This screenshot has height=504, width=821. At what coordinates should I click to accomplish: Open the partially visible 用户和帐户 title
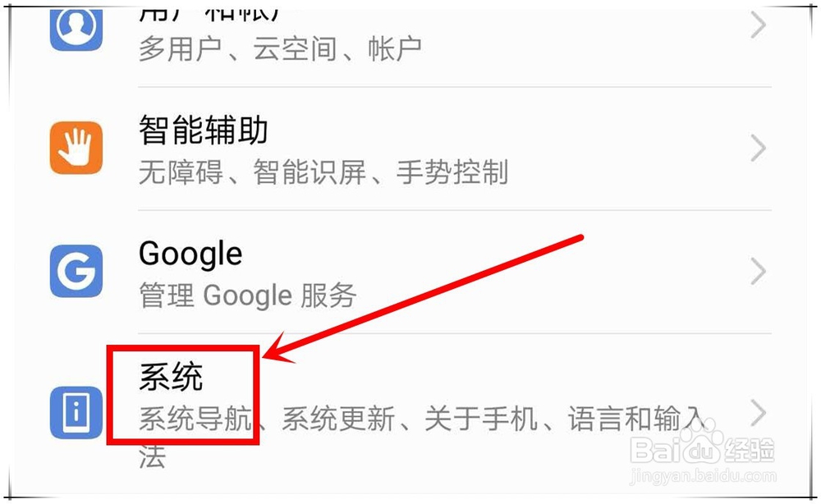click(x=209, y=13)
